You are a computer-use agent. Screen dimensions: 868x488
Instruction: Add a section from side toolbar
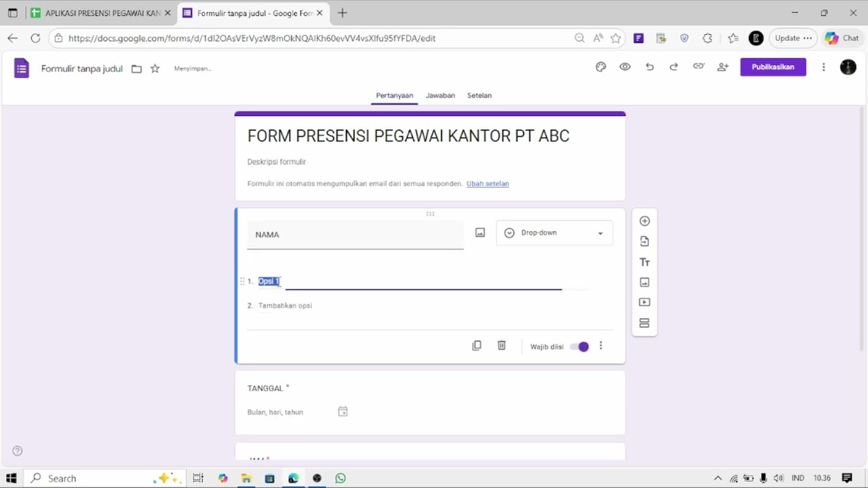(x=644, y=323)
